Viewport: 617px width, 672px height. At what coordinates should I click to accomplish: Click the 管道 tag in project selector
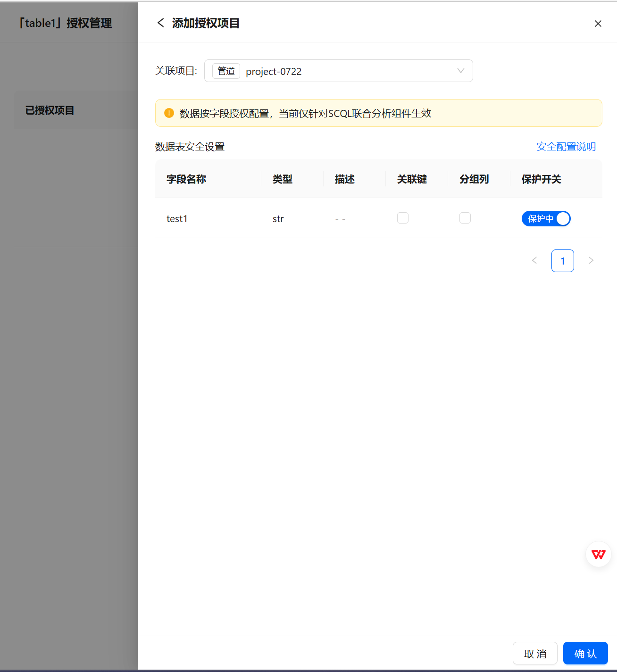click(x=226, y=71)
